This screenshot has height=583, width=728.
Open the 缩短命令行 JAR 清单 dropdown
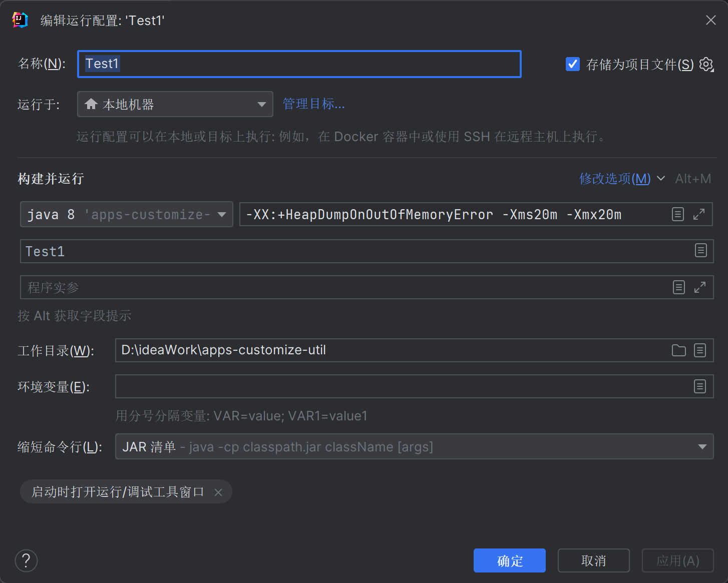(415, 446)
